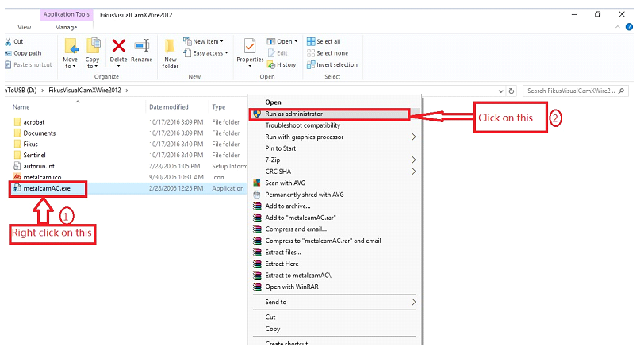Viewport: 644px width, 347px height.
Task: Click the red Delete X icon
Action: pyautogui.click(x=119, y=46)
